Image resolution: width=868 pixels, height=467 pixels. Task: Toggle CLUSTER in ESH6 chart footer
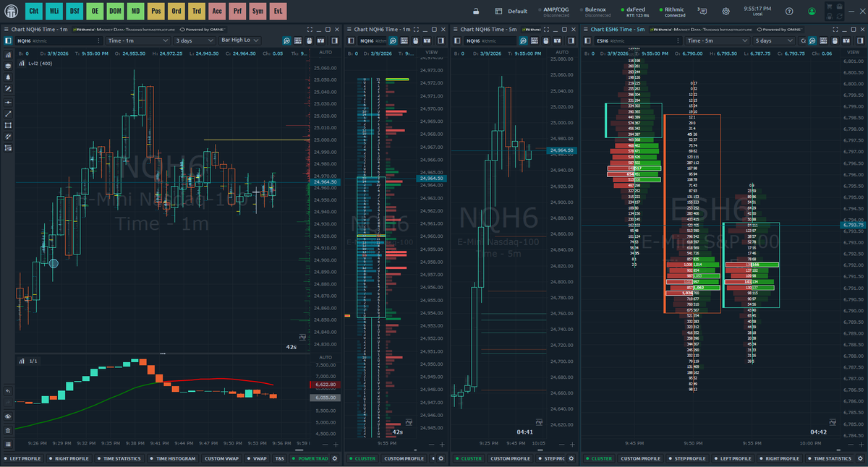tap(598, 458)
